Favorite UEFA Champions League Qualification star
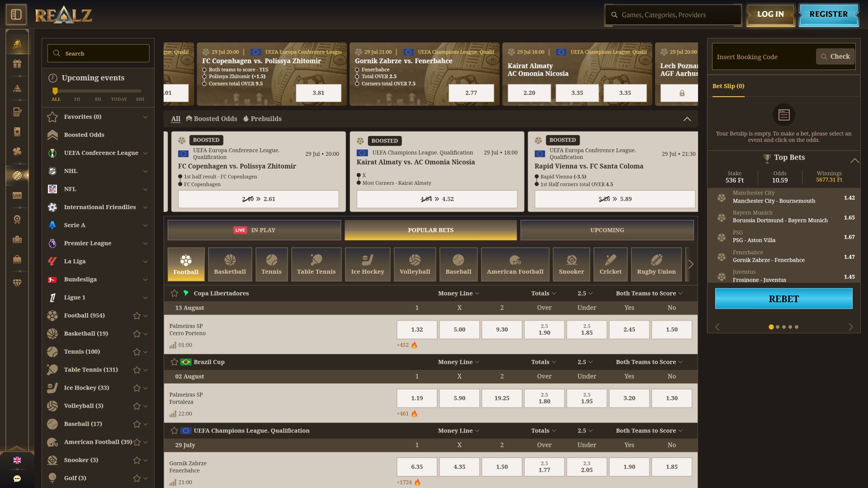Viewport: 868px width, 488px height. [175, 431]
